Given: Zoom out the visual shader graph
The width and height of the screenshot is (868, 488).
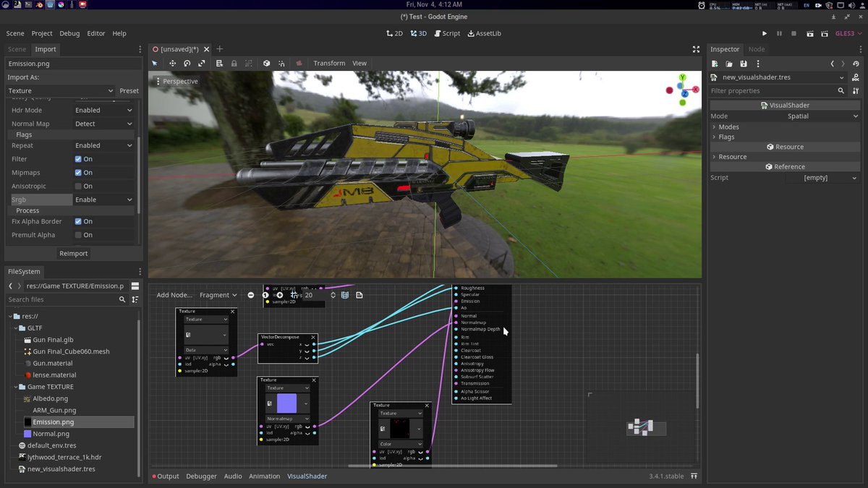Looking at the screenshot, I should (251, 295).
